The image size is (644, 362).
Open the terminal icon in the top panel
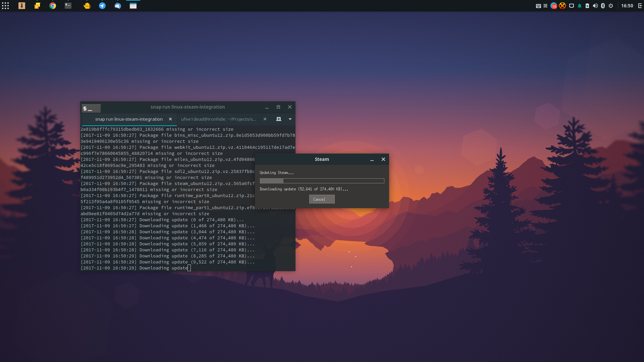coord(68,6)
